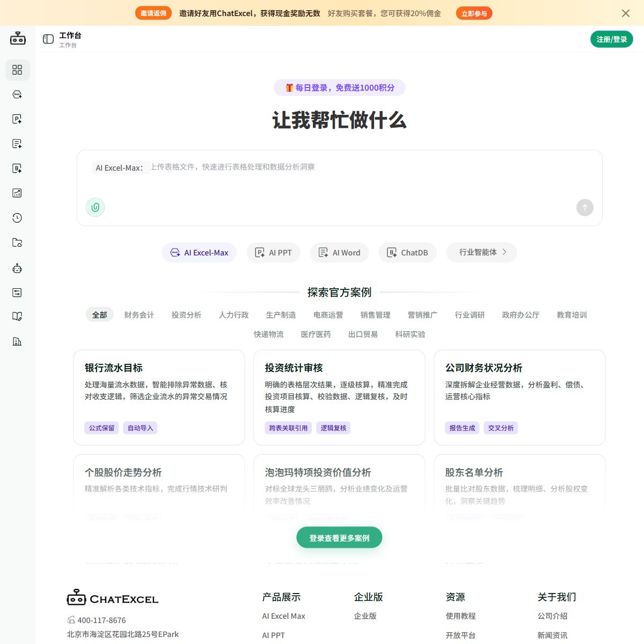Screen dimensions: 644x644
Task: Click the send arrow button in input box
Action: [585, 208]
